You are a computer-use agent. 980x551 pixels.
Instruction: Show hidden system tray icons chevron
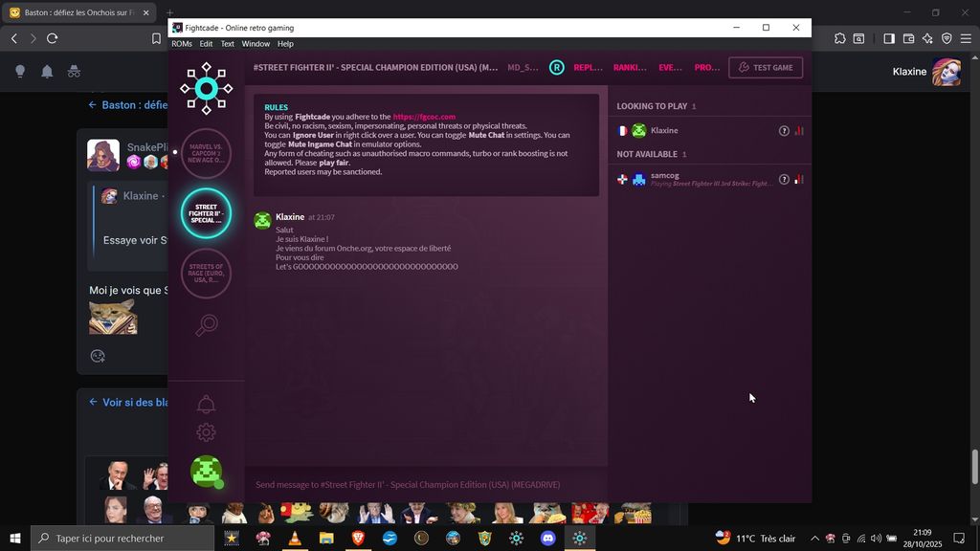(814, 539)
